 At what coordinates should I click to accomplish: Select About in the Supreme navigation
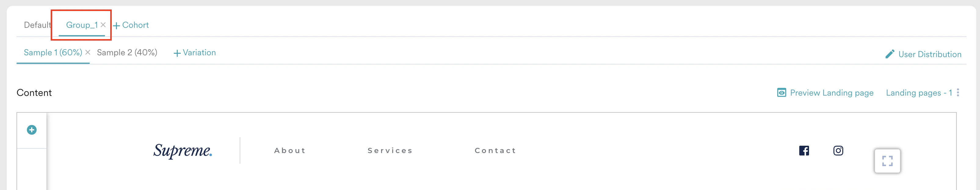pyautogui.click(x=289, y=150)
